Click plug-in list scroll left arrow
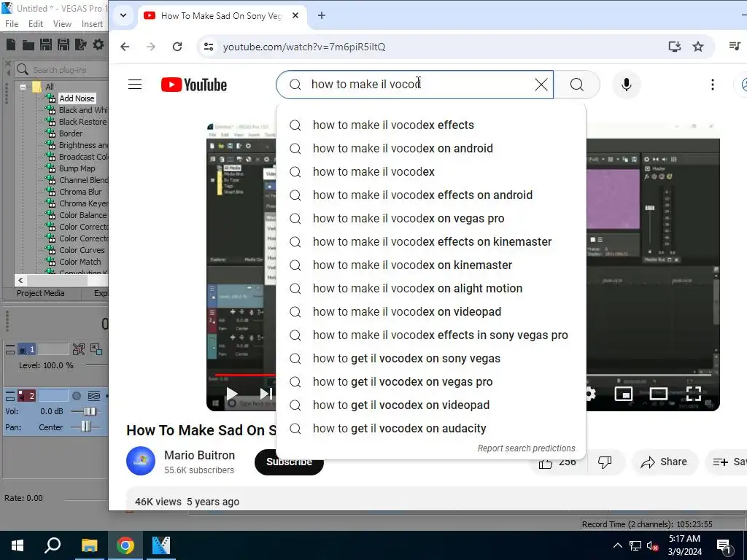This screenshot has width=747, height=560. [x=20, y=280]
